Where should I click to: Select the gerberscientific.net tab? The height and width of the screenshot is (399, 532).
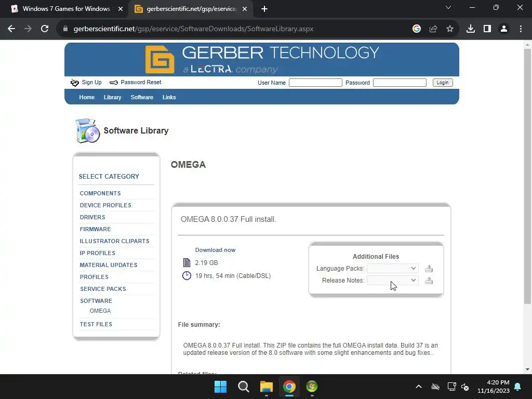coord(192,9)
